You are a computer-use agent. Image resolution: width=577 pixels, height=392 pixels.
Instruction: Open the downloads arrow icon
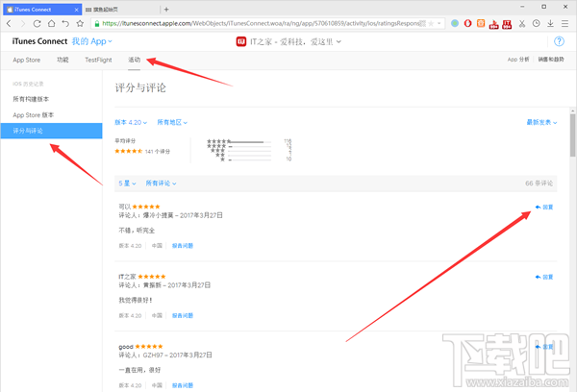[550, 23]
